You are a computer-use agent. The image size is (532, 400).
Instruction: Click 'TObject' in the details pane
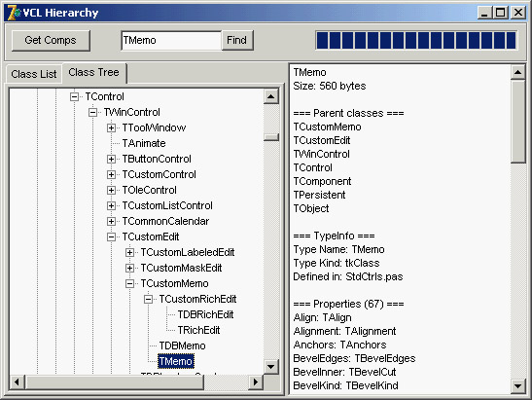click(311, 208)
